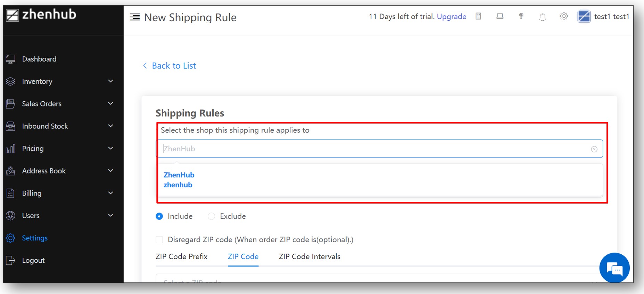Open the calculator icon in header

(x=478, y=16)
